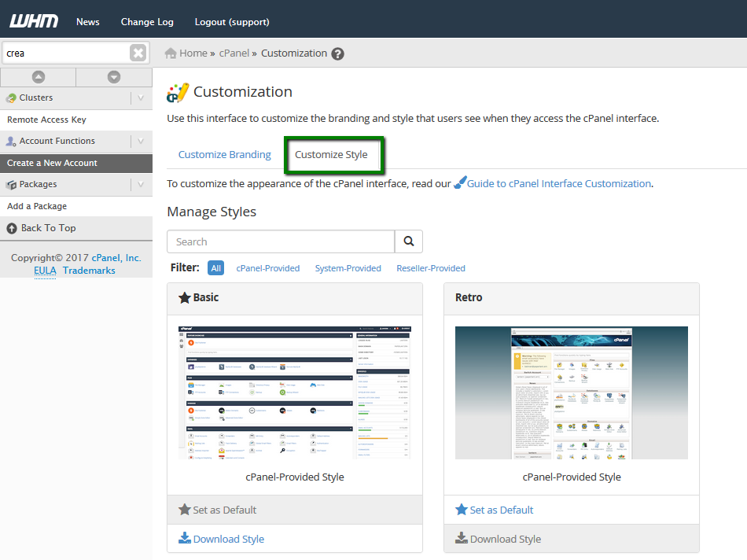Select the All filter
The image size is (747, 560).
(215, 268)
